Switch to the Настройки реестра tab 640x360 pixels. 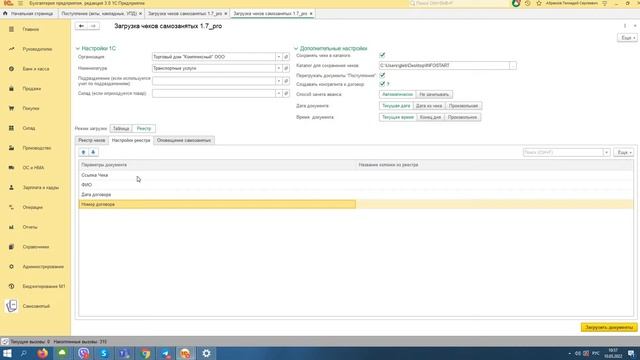click(131, 140)
